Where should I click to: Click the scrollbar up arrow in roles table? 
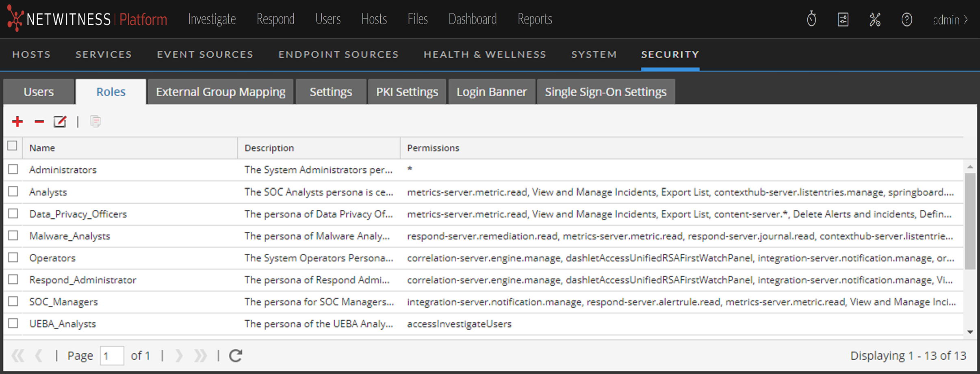point(970,167)
